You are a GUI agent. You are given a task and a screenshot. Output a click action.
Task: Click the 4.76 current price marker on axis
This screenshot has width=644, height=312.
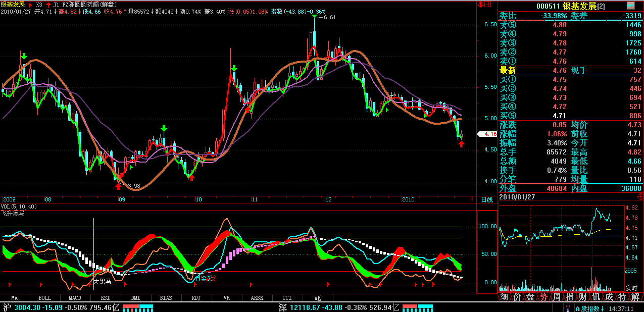click(x=489, y=134)
